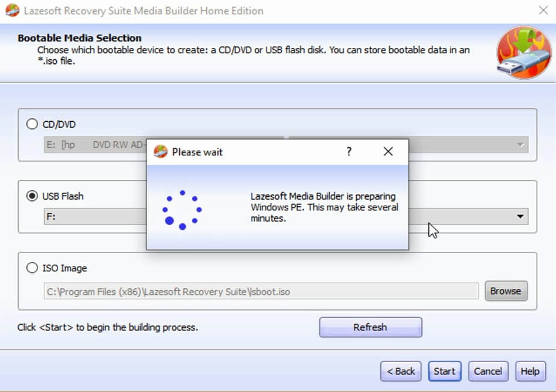Open Help from bottom button row

(530, 371)
